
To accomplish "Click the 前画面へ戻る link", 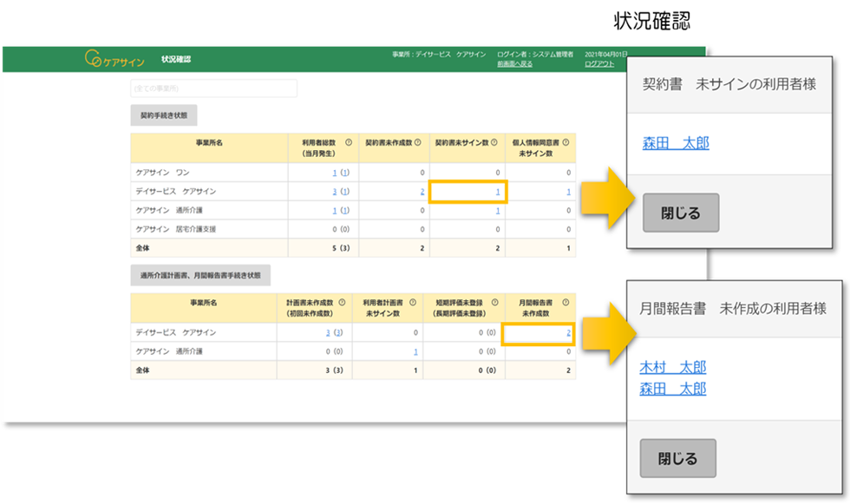I will click(x=515, y=64).
